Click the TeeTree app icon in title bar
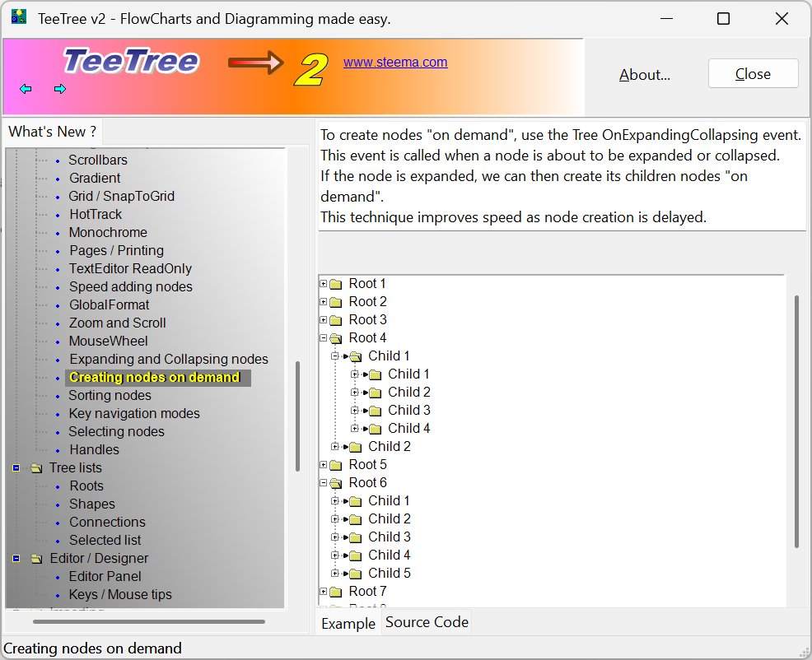The width and height of the screenshot is (812, 660). (x=19, y=17)
